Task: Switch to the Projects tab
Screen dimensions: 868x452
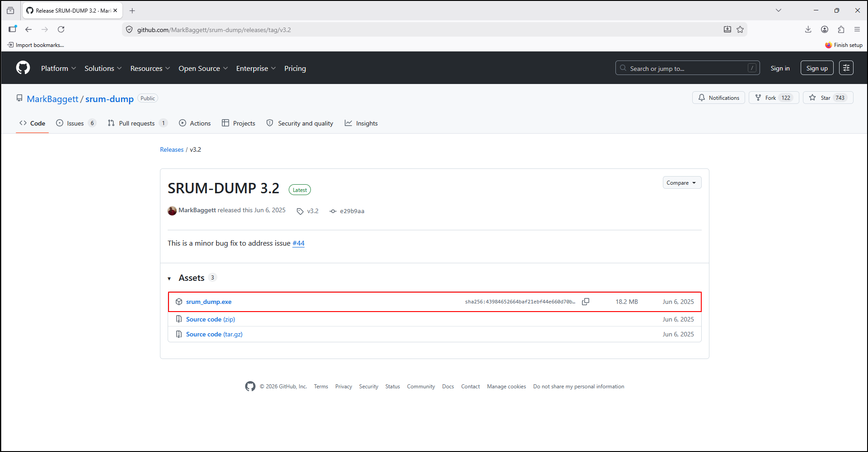Action: tap(239, 123)
